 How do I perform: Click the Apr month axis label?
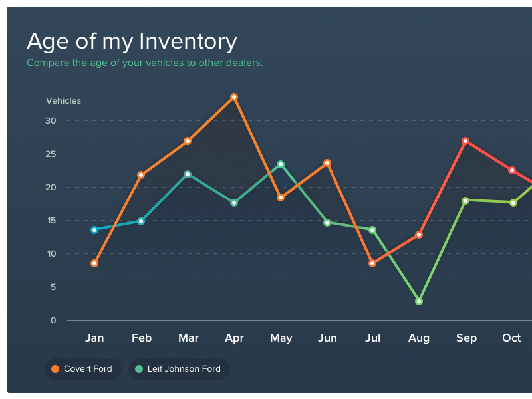[234, 338]
